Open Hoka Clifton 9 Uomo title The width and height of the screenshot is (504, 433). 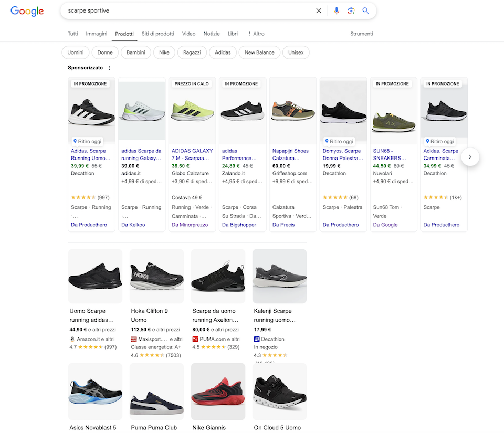[149, 315]
